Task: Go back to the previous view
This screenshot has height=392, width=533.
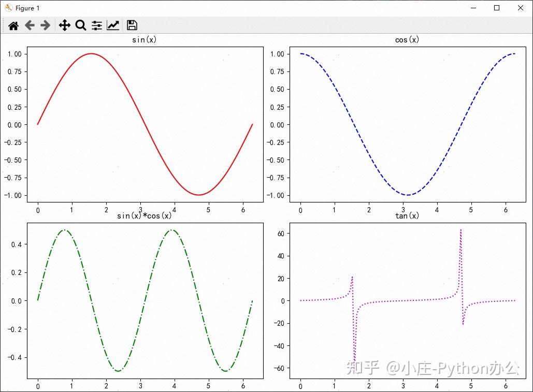Action: point(30,25)
